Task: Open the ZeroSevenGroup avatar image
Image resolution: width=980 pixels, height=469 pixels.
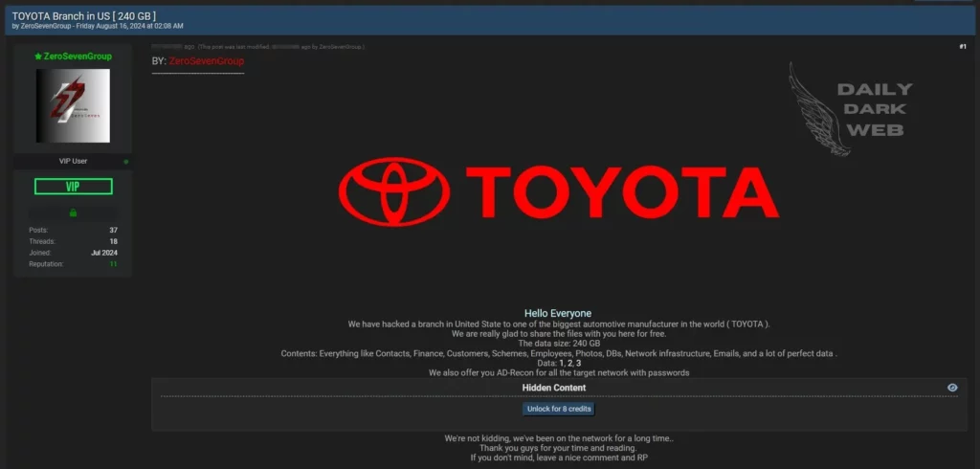Action: click(73, 105)
